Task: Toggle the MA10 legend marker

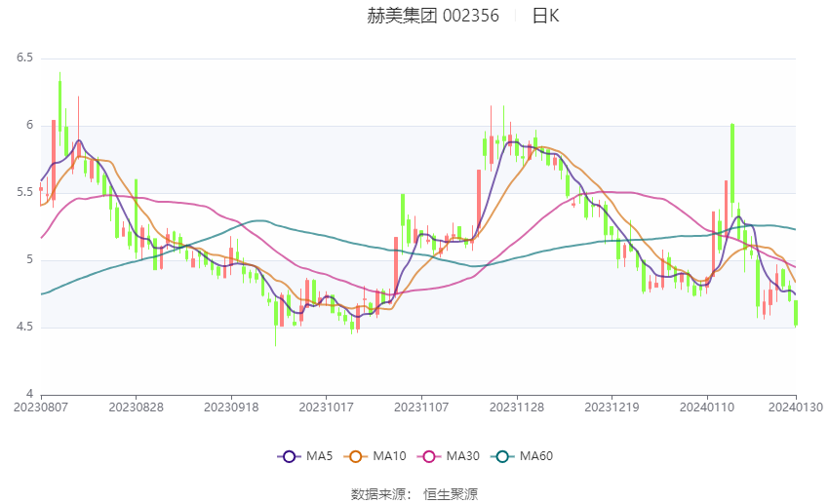Action: (x=355, y=456)
